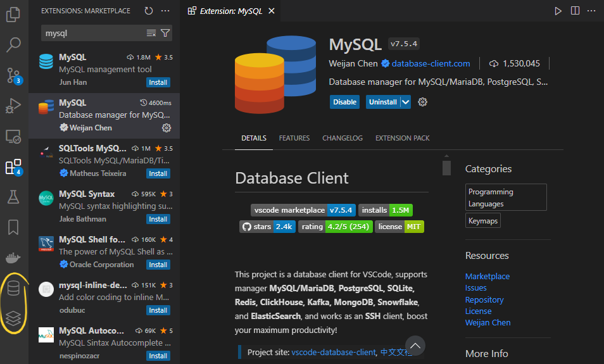Open the Testing flask view
This screenshot has width=604, height=364.
pos(13,197)
